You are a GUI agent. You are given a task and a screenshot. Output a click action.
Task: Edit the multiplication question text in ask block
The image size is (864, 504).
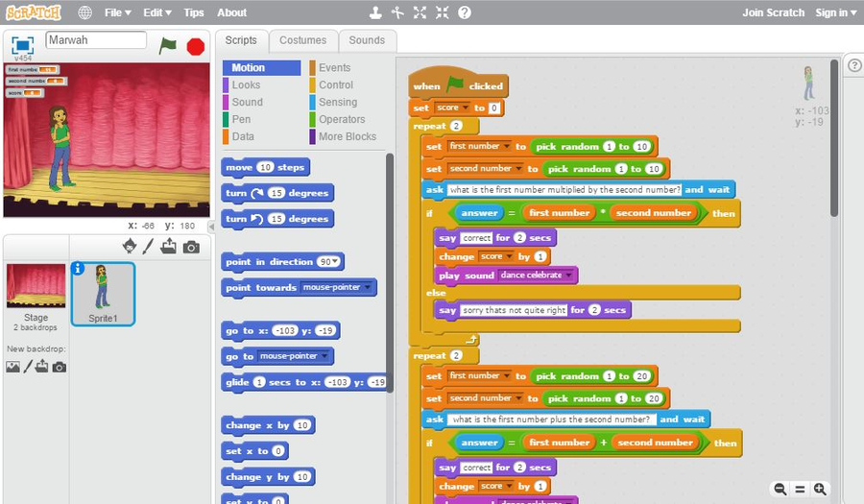tap(564, 189)
